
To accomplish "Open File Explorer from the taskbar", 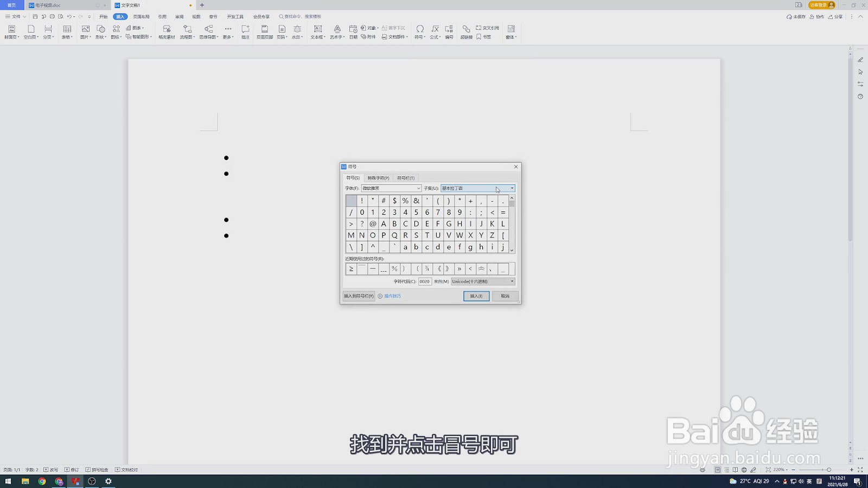I will 25,481.
